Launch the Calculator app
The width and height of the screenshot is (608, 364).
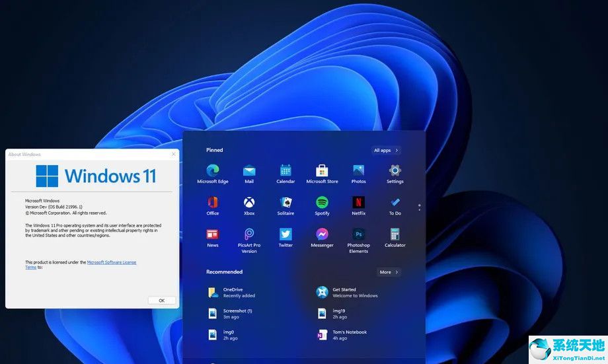(x=395, y=238)
